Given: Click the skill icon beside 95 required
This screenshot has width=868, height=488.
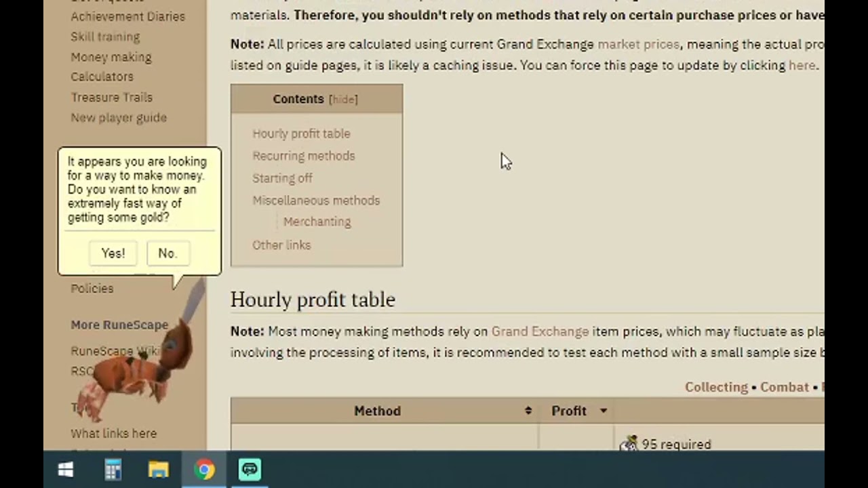Looking at the screenshot, I should 629,444.
